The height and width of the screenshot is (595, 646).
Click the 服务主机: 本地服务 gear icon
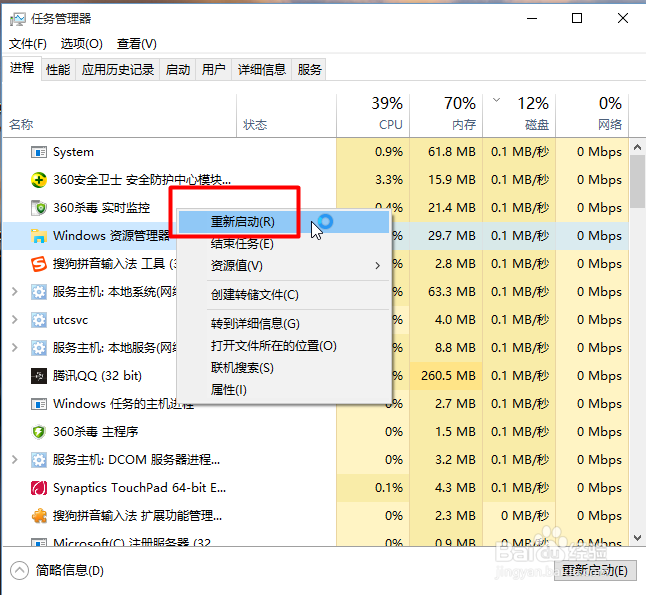39,348
